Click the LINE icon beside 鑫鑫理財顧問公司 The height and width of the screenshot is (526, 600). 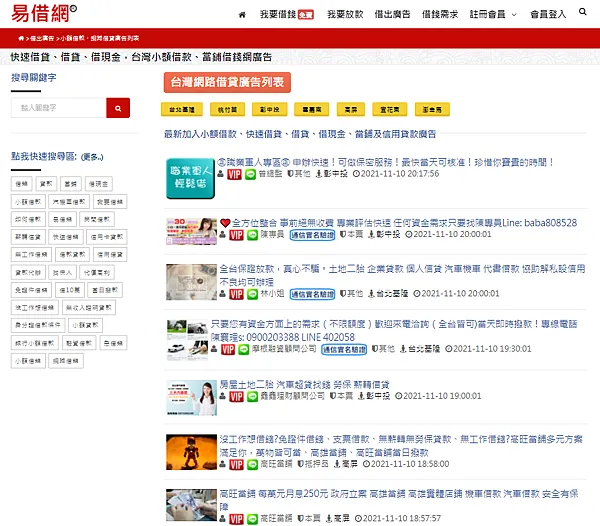(252, 397)
